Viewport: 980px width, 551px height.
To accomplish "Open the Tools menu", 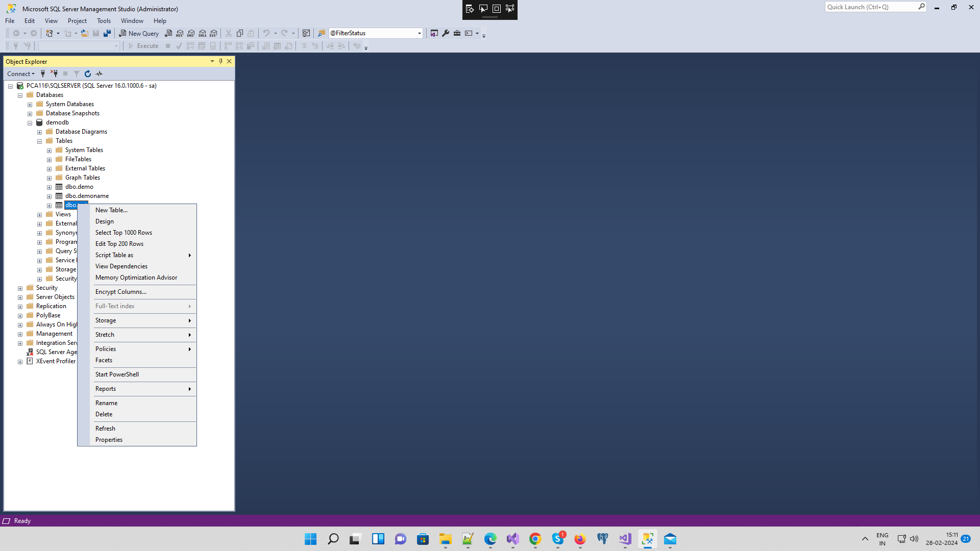I will pyautogui.click(x=104, y=21).
